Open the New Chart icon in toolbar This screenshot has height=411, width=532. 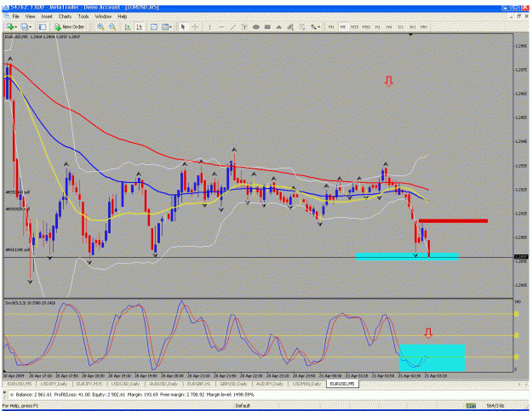[9, 26]
